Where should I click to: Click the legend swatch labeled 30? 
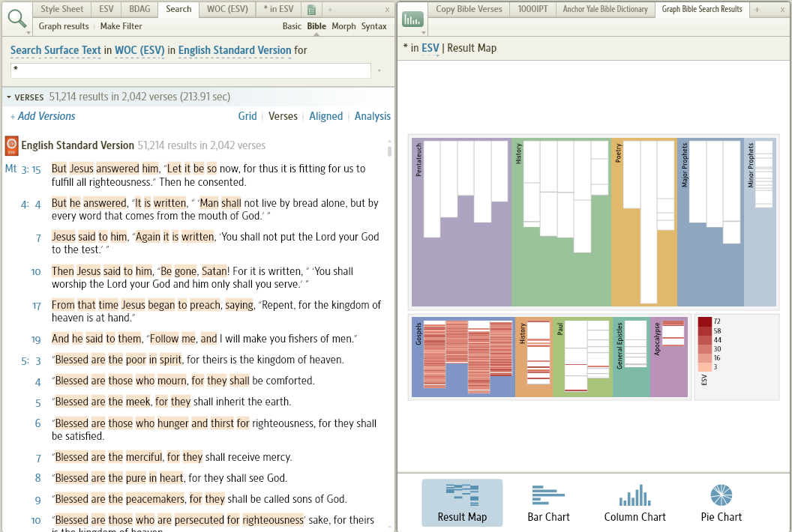click(704, 348)
